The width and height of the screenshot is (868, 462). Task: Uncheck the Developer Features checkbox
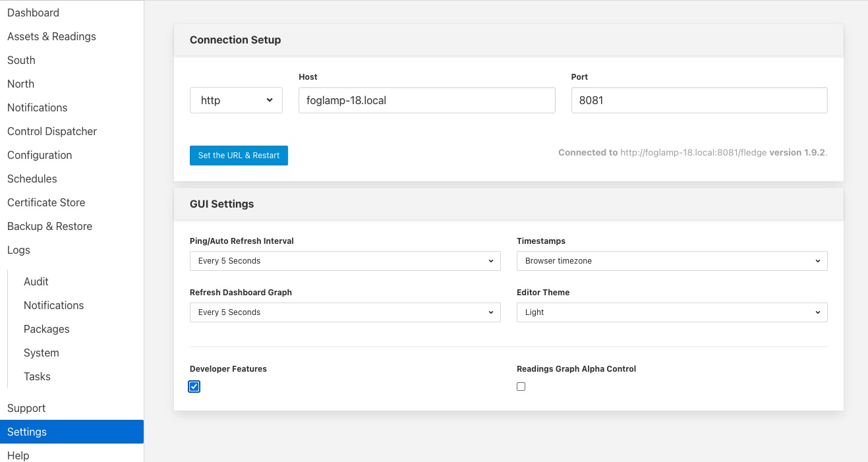[x=194, y=387]
